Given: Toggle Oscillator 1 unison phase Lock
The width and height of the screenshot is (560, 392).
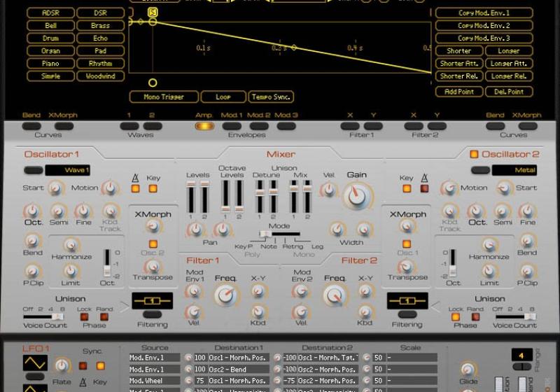Looking at the screenshot, I should pos(84,317).
